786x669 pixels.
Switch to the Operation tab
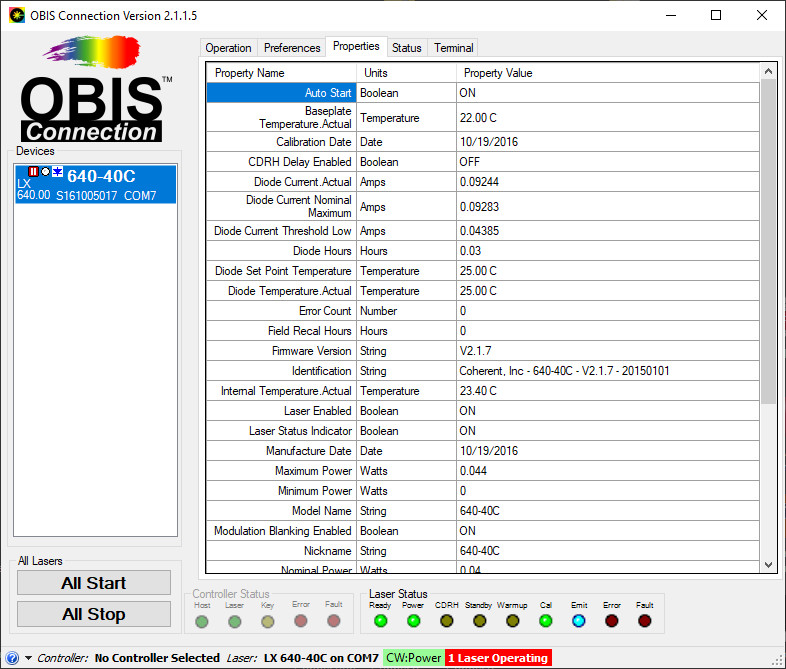click(228, 48)
